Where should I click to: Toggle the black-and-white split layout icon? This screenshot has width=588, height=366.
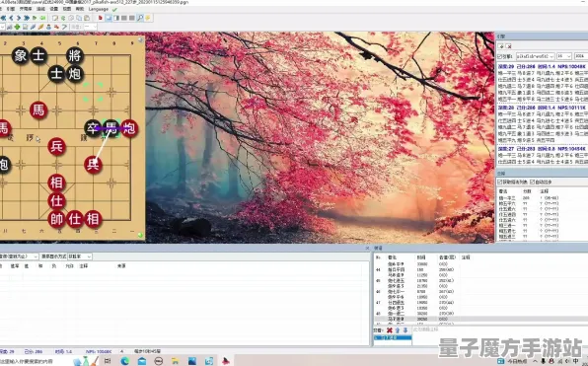(116, 18)
